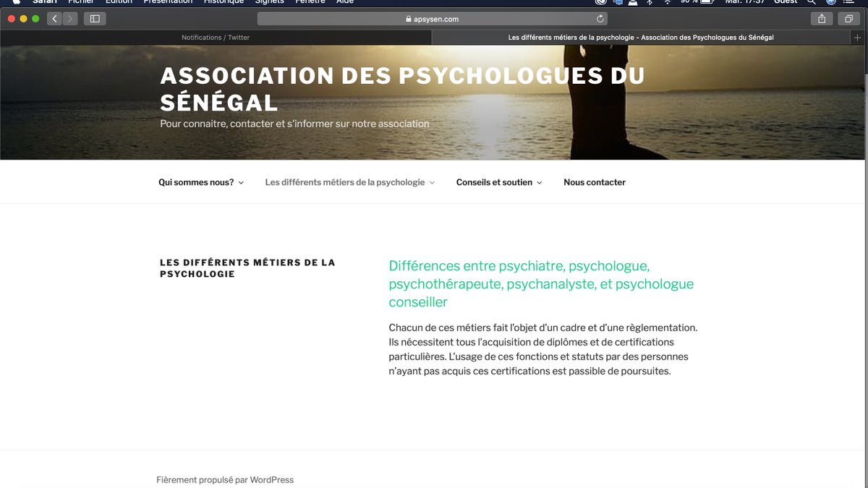Expand the Qui sommes nous? submenu chevron
Viewport: 868px width, 488px height.
click(x=241, y=183)
